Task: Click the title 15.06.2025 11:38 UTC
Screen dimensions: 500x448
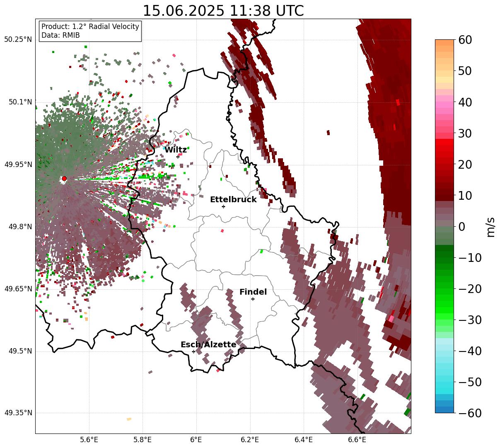Action: click(223, 11)
